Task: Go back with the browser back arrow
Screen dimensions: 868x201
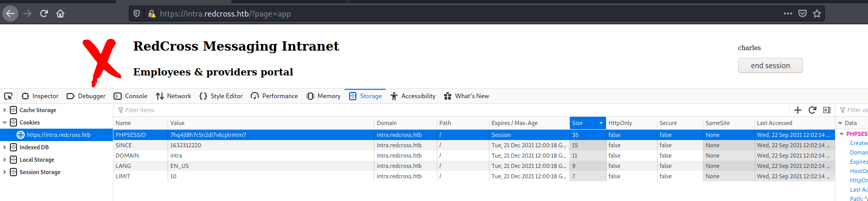Action: 10,13
